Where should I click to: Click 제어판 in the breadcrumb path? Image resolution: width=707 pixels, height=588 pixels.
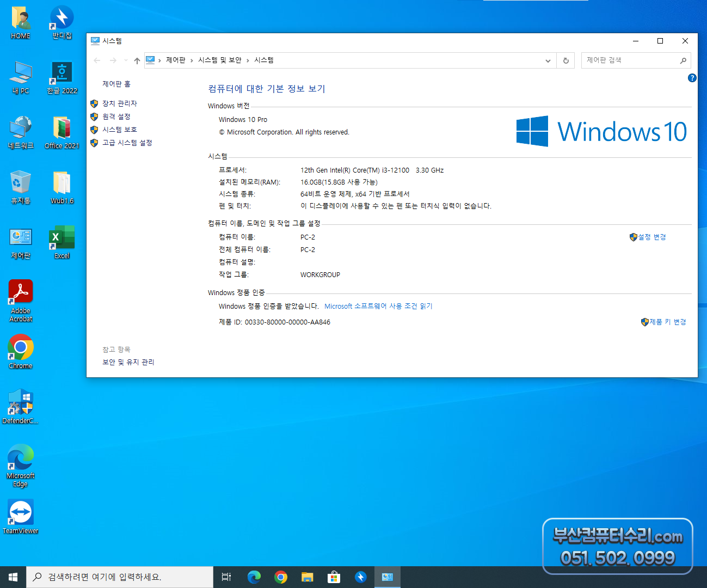[176, 60]
